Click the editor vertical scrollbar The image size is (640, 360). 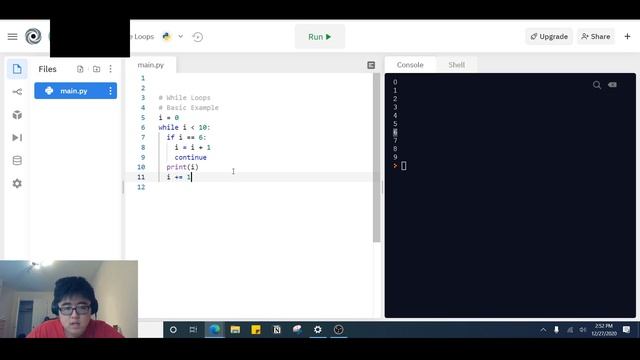376,158
